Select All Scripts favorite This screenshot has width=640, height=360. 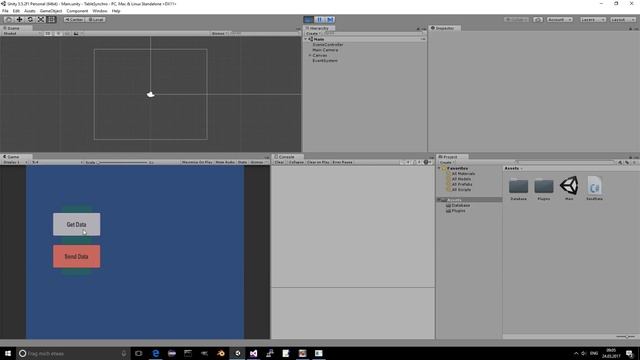pos(461,189)
